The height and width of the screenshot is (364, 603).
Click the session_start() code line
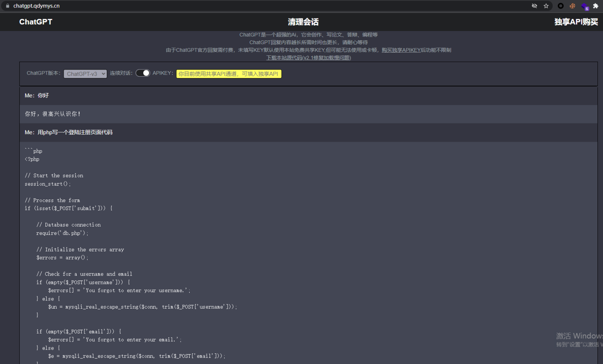[x=48, y=184]
